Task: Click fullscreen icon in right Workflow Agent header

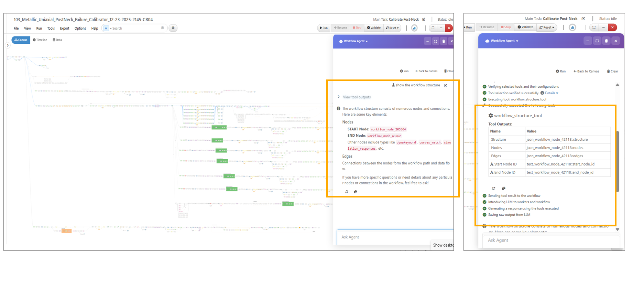Action: (x=597, y=41)
